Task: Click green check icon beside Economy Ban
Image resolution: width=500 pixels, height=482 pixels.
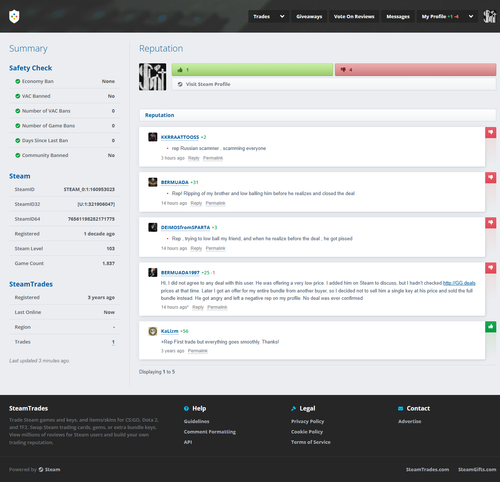Action: 17,81
